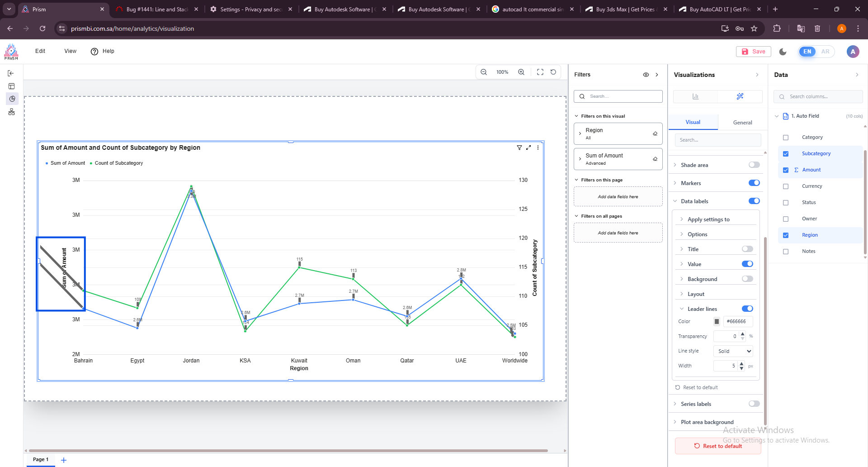Expand the Plot area background section
The width and height of the screenshot is (868, 467).
point(707,422)
